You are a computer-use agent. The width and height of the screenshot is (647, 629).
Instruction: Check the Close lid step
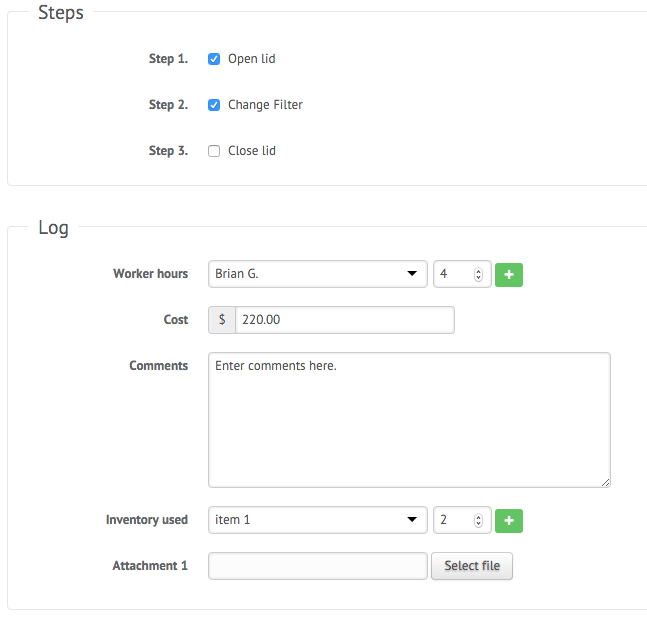click(214, 151)
